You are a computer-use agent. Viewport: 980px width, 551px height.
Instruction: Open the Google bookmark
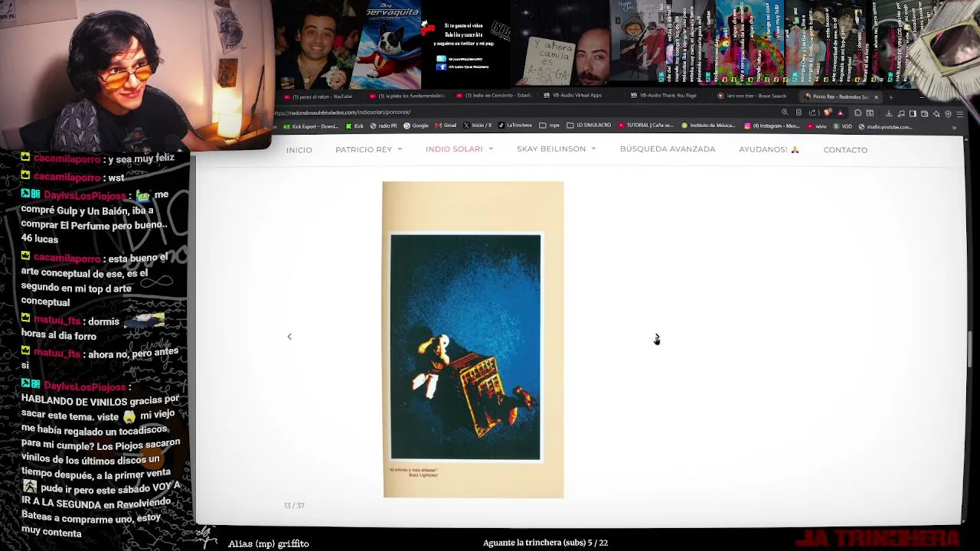pos(416,126)
